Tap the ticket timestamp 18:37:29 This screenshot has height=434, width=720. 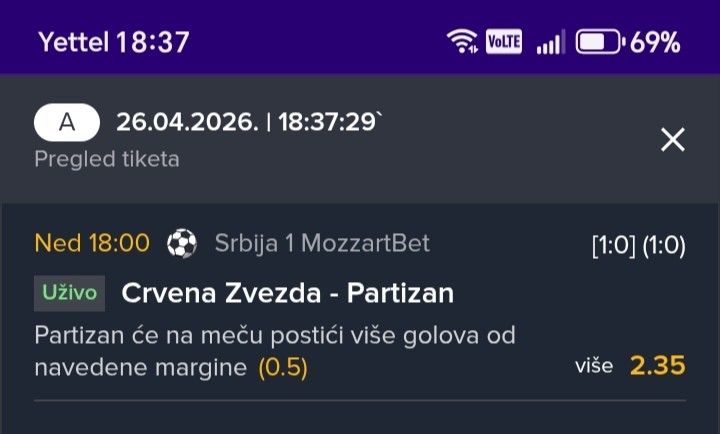tap(331, 123)
